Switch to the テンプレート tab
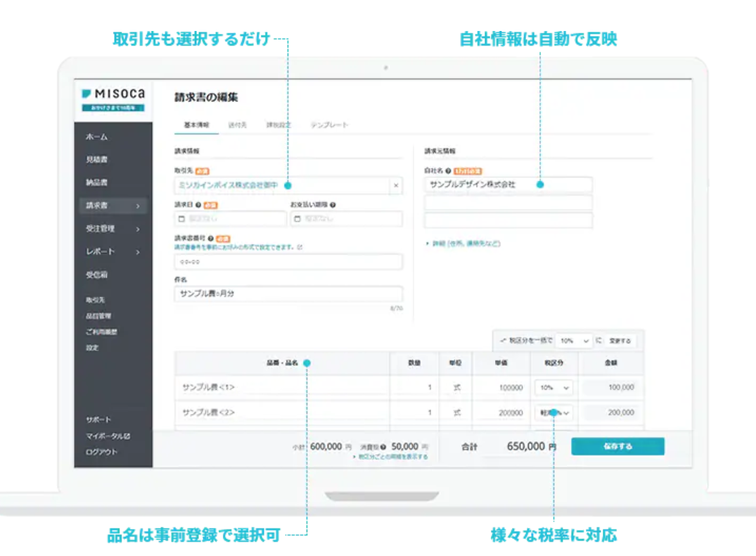Viewport: 756px width, 556px height. [329, 125]
